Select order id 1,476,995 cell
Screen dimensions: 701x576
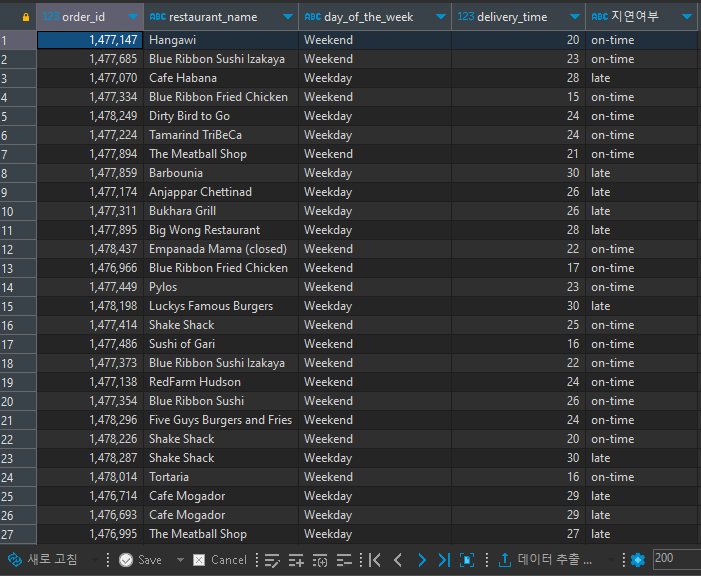[90, 534]
